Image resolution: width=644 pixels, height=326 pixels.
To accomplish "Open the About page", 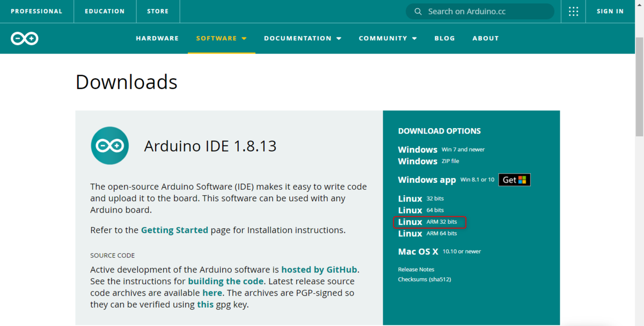I will [x=486, y=39].
